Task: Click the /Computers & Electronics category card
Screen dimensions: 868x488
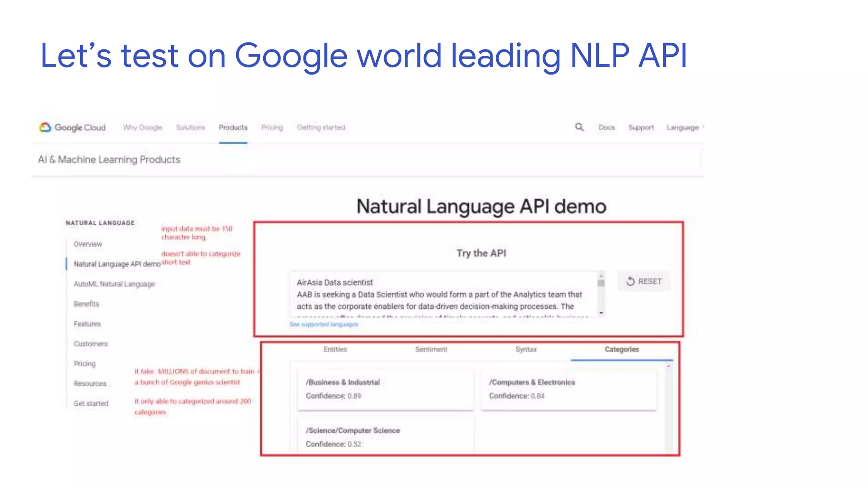Action: tap(569, 389)
